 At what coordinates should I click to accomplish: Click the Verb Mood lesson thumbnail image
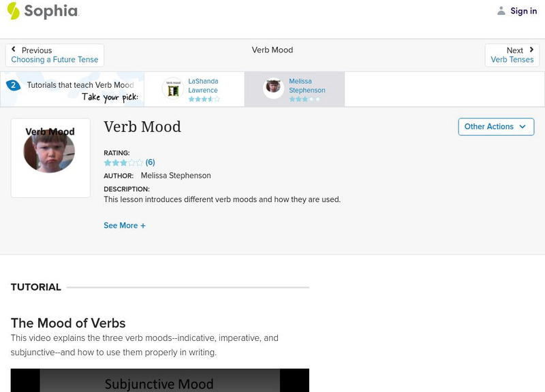[x=50, y=158]
